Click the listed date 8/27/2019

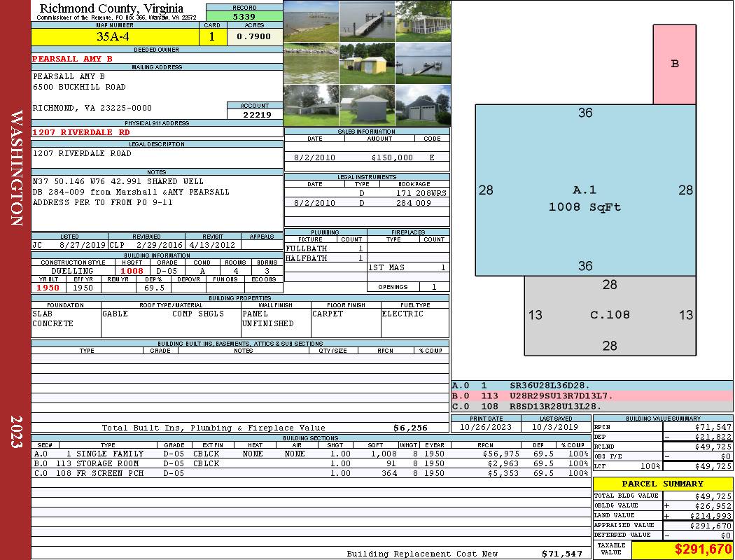(x=83, y=244)
